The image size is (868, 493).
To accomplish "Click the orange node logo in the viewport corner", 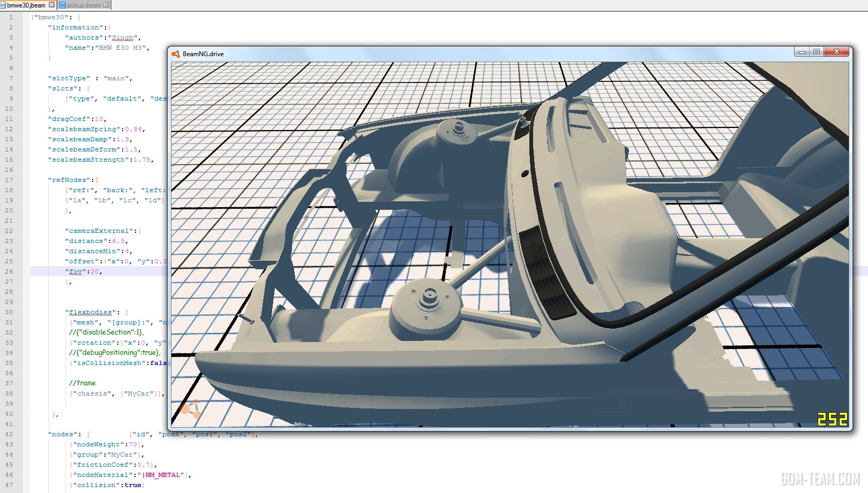I will point(191,409).
